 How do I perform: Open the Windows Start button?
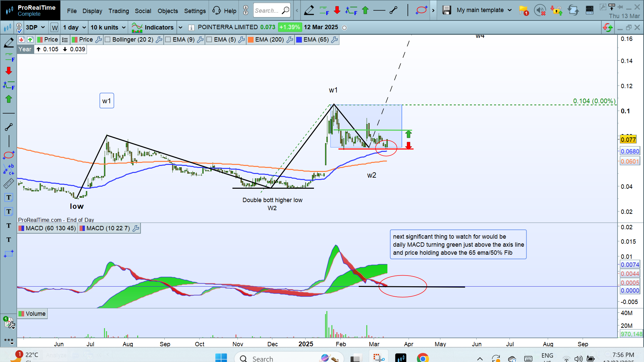(221, 358)
